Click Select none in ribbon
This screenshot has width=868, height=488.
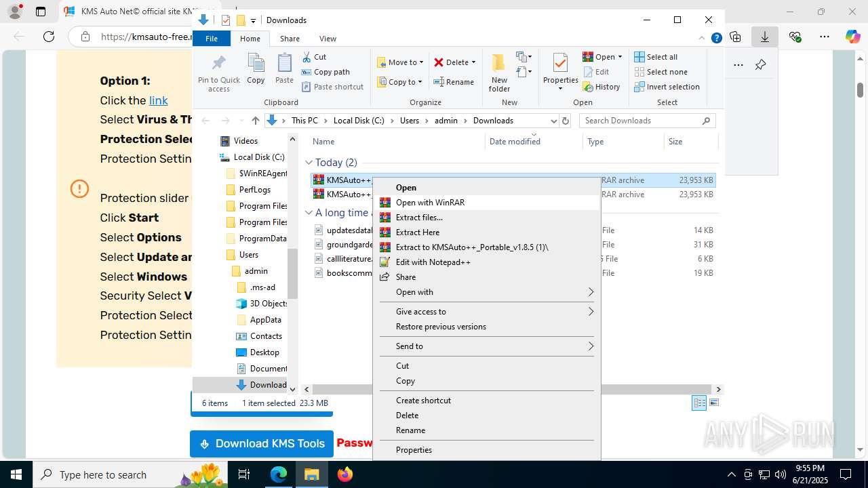661,72
